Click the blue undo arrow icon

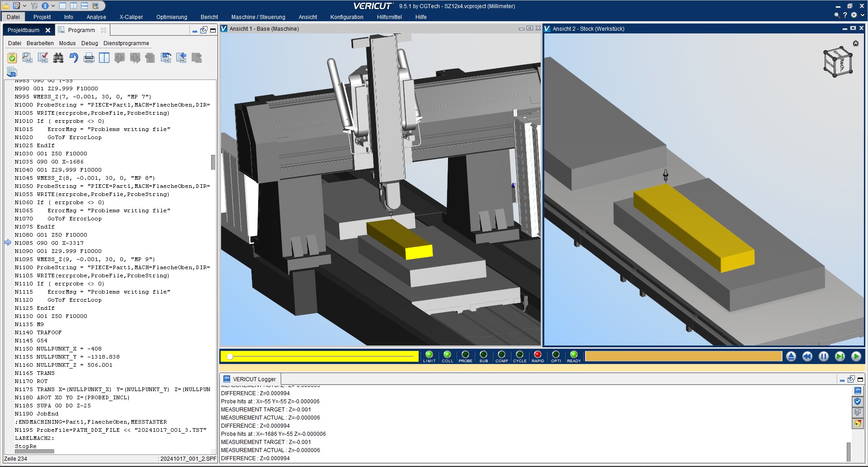pos(74,58)
